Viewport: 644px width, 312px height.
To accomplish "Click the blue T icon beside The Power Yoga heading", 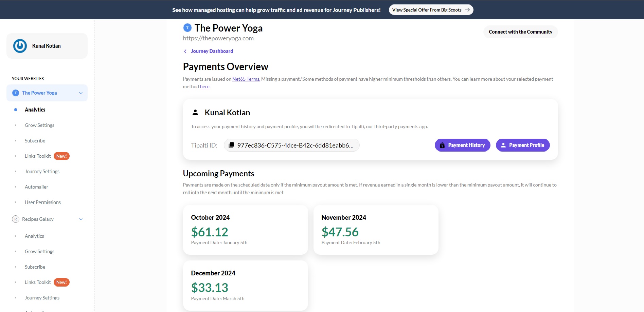I will pos(187,28).
